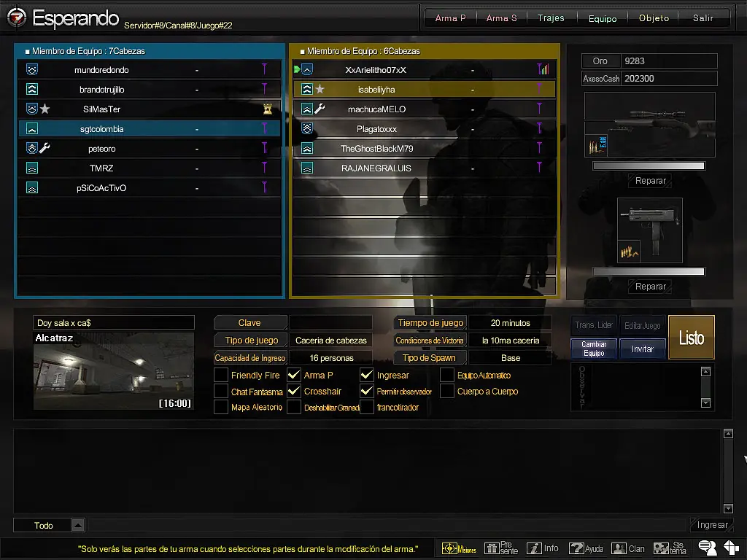Click the game logo beside Esperando

16,18
